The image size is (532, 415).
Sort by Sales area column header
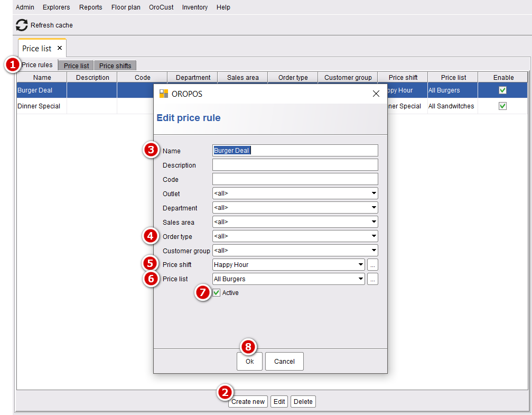tap(242, 77)
